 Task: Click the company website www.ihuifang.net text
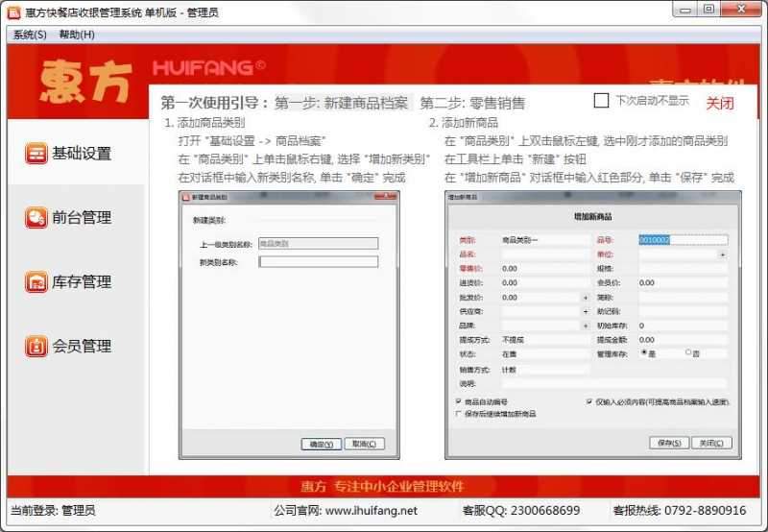point(372,511)
